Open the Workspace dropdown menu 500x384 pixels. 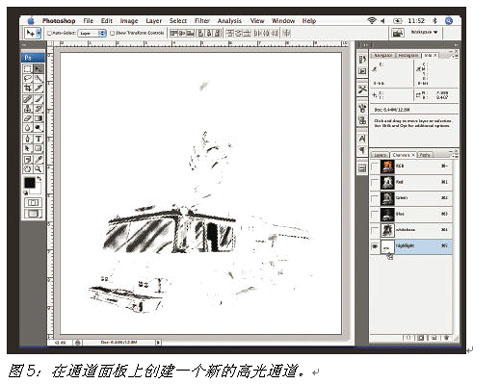424,32
